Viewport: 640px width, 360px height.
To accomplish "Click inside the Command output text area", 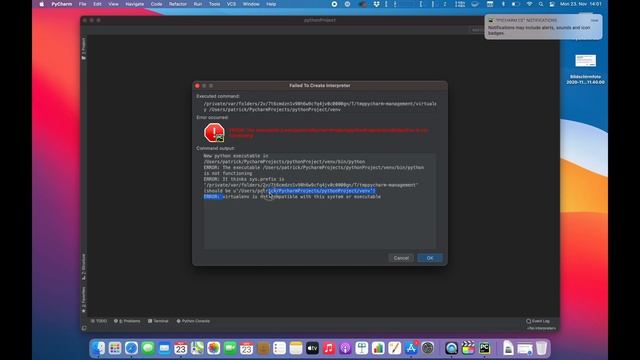I will pyautogui.click(x=320, y=201).
